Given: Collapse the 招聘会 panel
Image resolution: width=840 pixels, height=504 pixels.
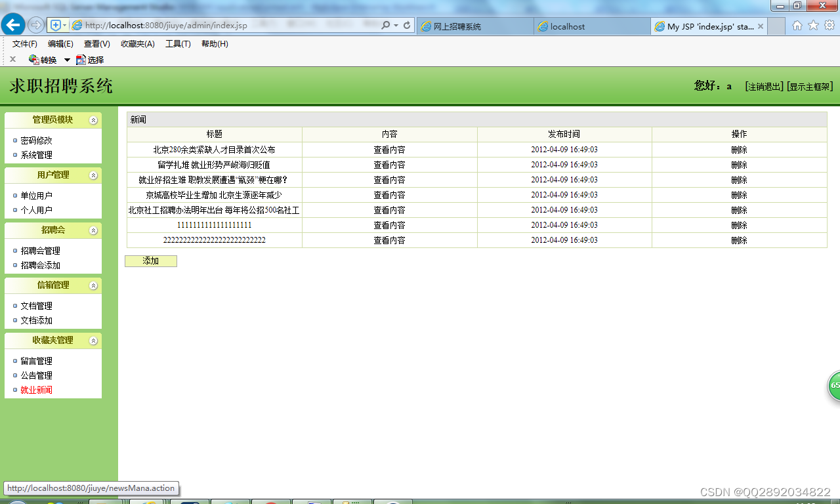Looking at the screenshot, I should (94, 230).
